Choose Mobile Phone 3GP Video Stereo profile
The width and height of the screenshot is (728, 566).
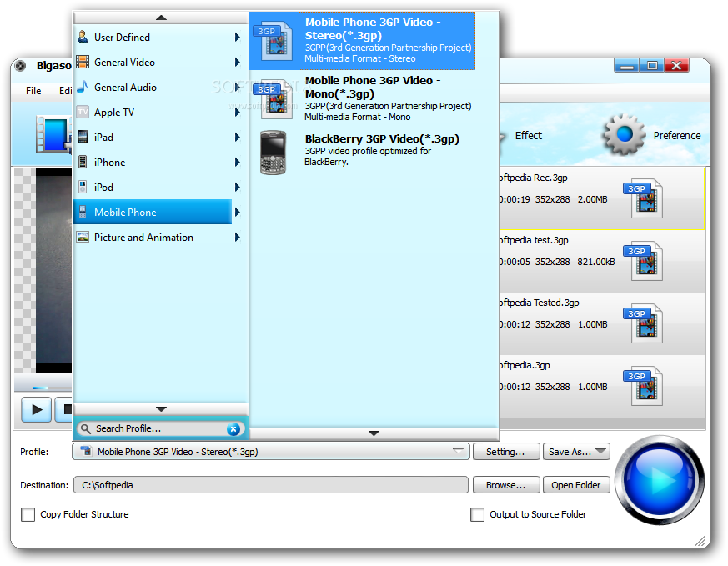click(x=362, y=41)
